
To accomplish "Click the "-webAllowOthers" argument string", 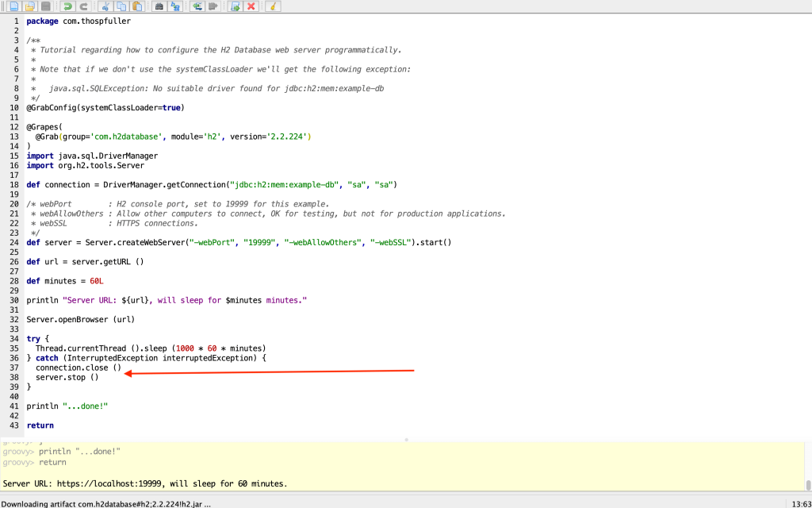I will [324, 242].
